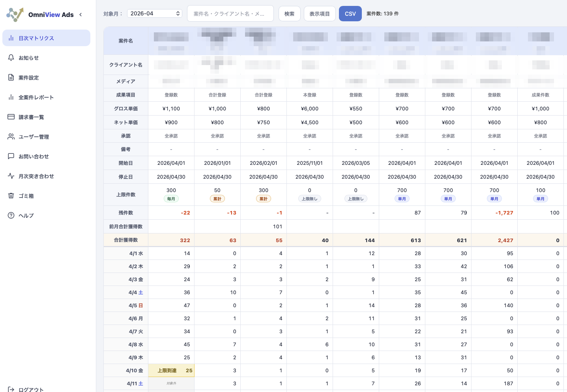Image resolution: width=567 pixels, height=392 pixels.
Task: Open notifications via the bell icon
Action: [11, 58]
